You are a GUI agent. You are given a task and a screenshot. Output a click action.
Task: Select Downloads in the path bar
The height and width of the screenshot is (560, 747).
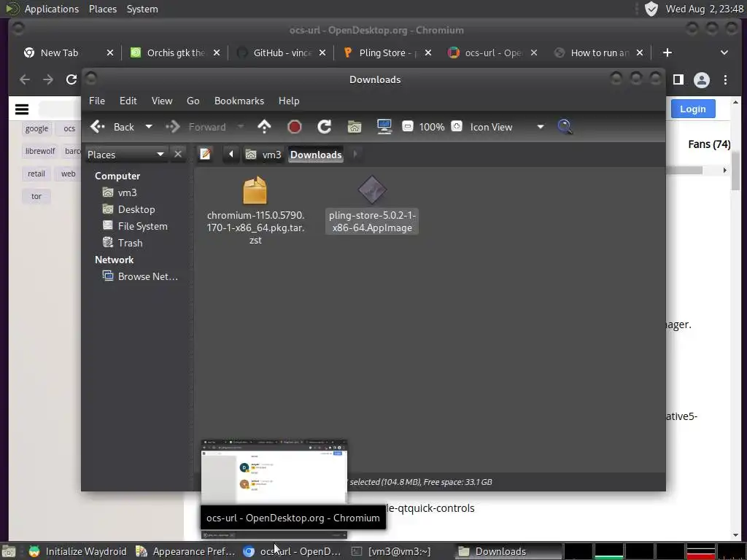pyautogui.click(x=316, y=155)
